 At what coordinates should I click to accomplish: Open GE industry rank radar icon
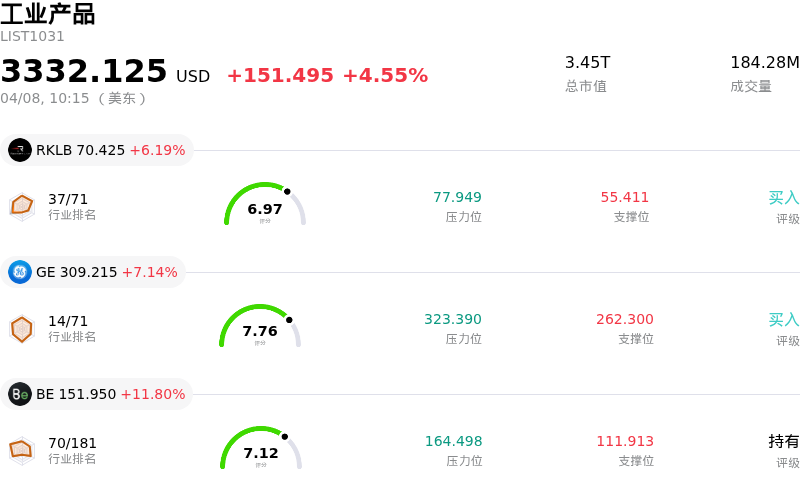pyautogui.click(x=22, y=327)
